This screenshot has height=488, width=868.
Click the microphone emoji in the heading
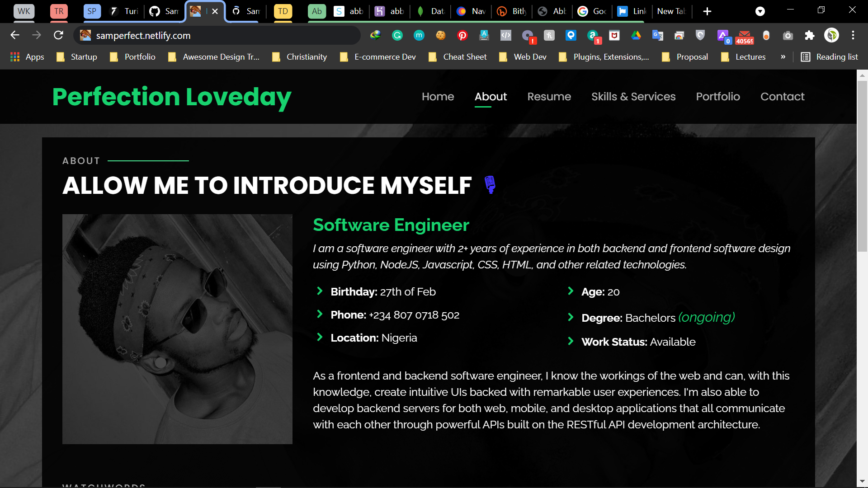point(490,185)
